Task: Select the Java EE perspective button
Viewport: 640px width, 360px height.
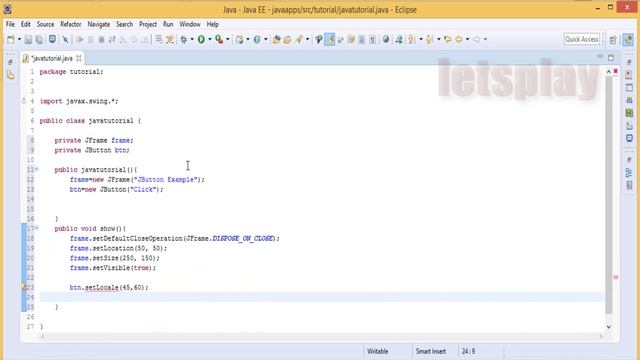Action: pyautogui.click(x=628, y=40)
